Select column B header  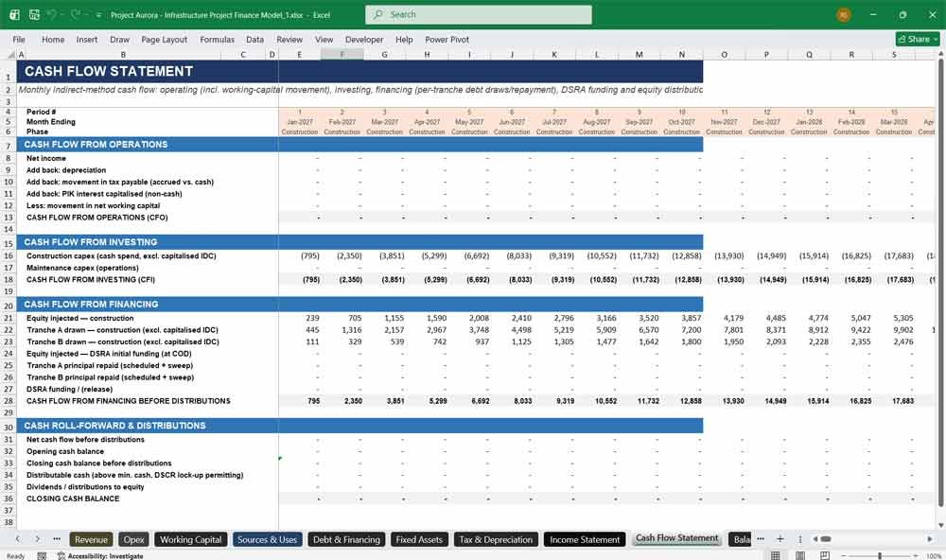[x=123, y=54]
